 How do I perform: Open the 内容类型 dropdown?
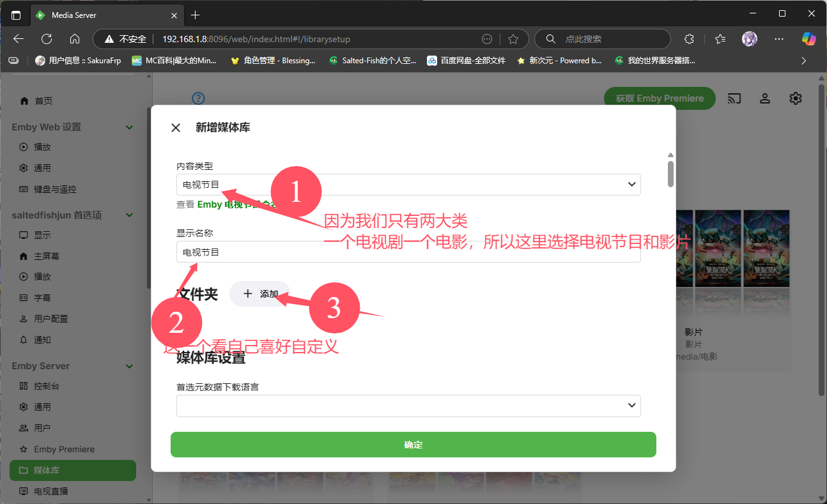point(408,185)
